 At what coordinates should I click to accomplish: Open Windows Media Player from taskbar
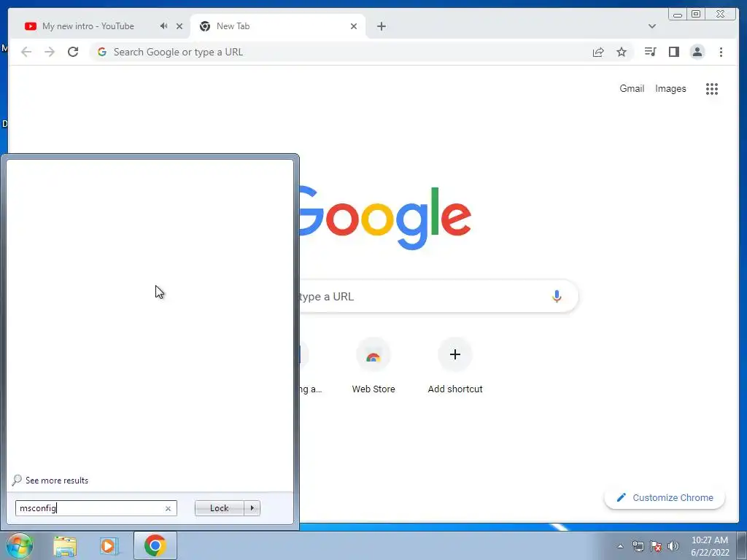tap(109, 546)
